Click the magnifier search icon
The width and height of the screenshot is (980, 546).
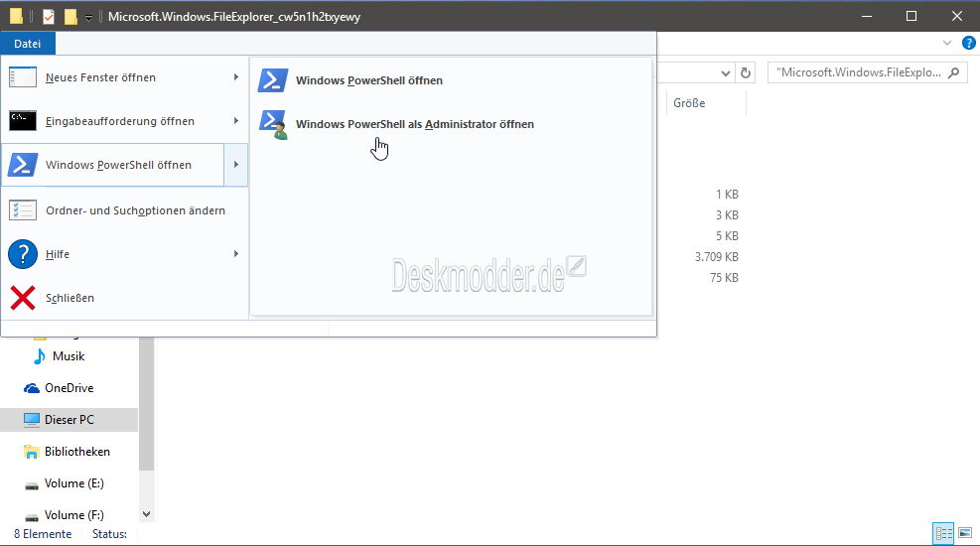click(954, 73)
